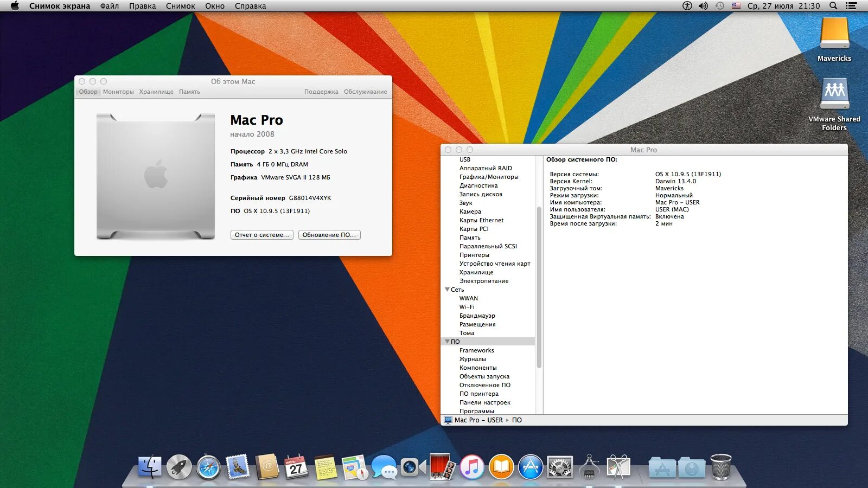Screen dimensions: 868x488
Task: Select Аппаратный RAID in sidebar
Action: click(x=486, y=168)
